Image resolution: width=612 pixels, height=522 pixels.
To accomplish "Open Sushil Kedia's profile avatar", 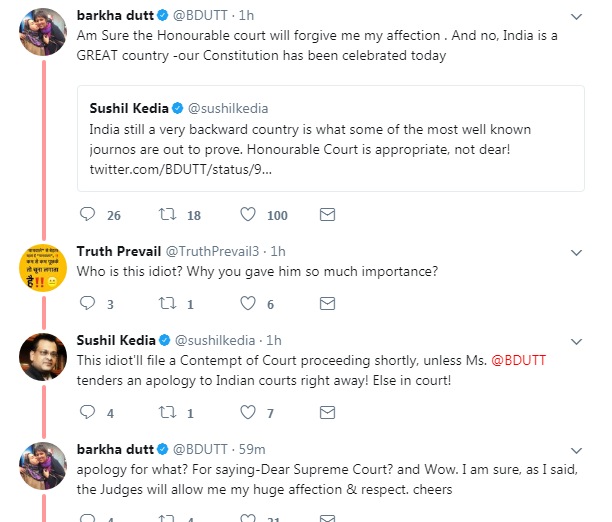I will tap(41, 358).
